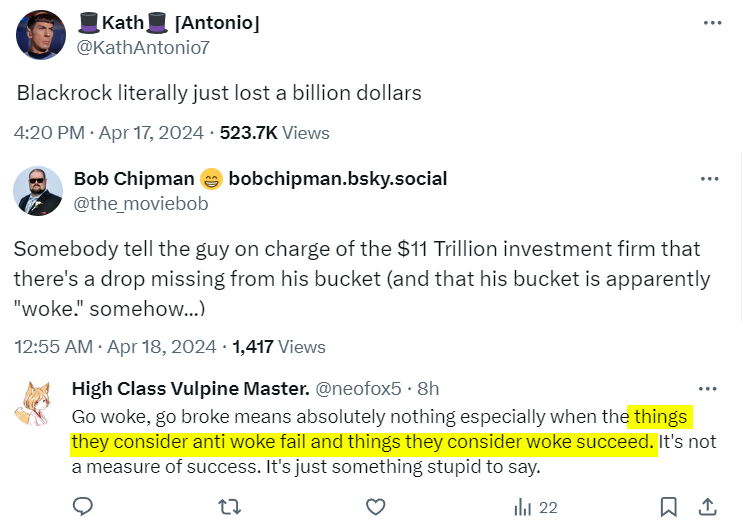Share the High Class Vulpine Master reply

(x=706, y=508)
